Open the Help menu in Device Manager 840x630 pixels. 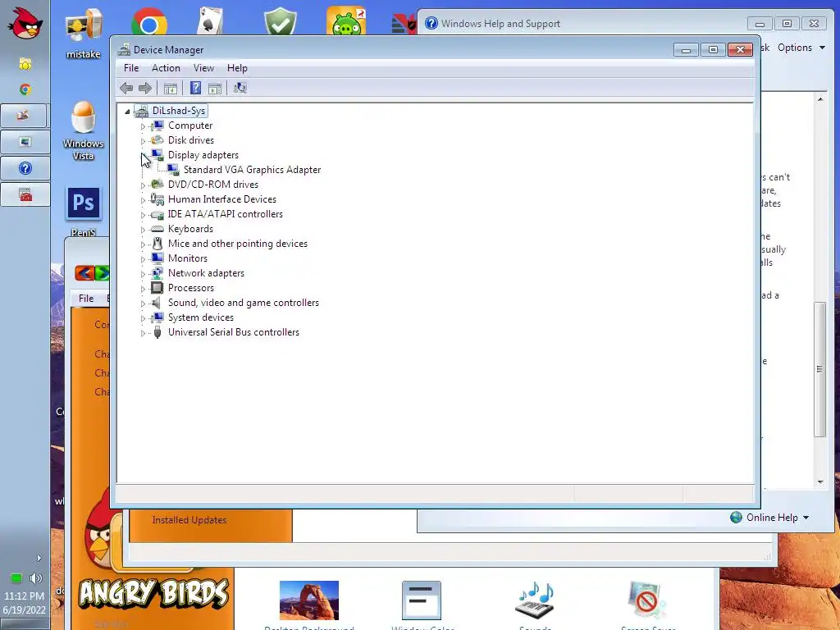tap(237, 68)
